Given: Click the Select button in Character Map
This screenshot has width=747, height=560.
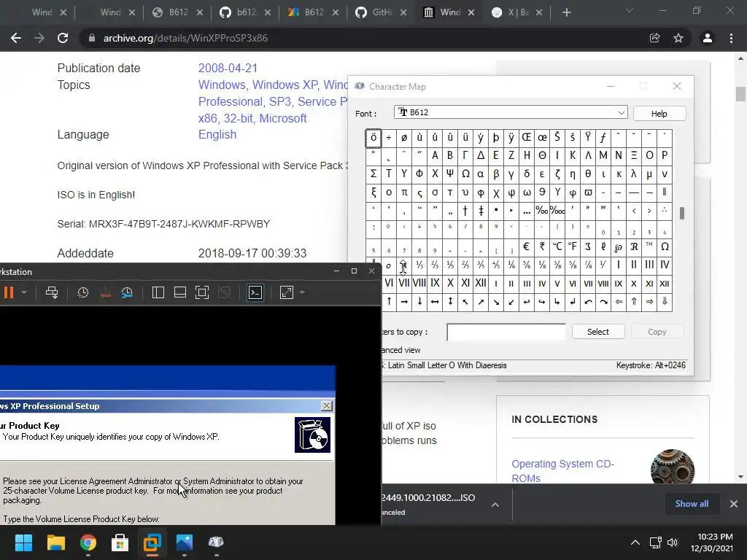Looking at the screenshot, I should click(x=598, y=332).
